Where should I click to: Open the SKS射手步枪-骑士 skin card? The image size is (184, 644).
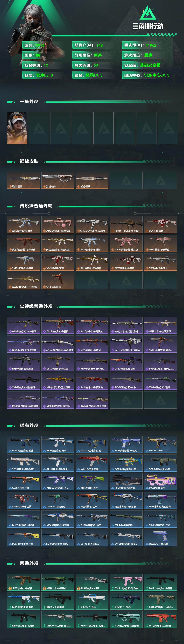click(160, 262)
